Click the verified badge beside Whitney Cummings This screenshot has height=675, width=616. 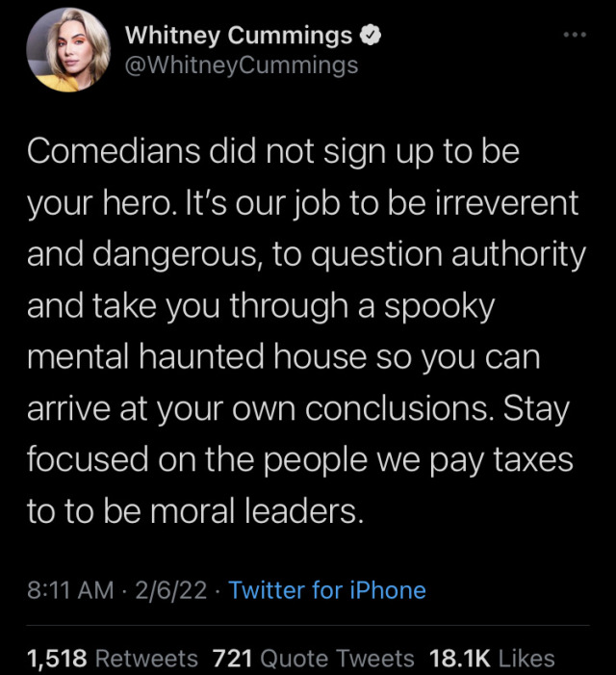tap(371, 37)
